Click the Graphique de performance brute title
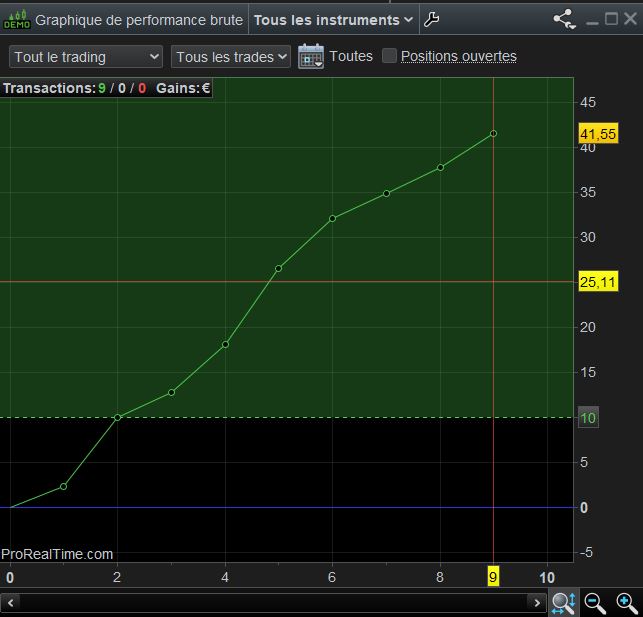The width and height of the screenshot is (643, 617). point(139,20)
